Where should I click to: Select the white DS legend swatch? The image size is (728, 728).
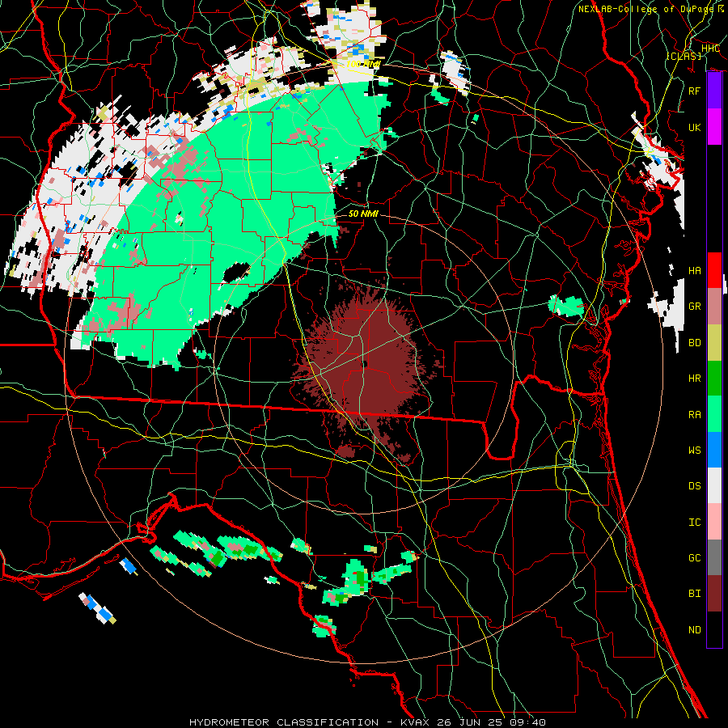(x=714, y=485)
